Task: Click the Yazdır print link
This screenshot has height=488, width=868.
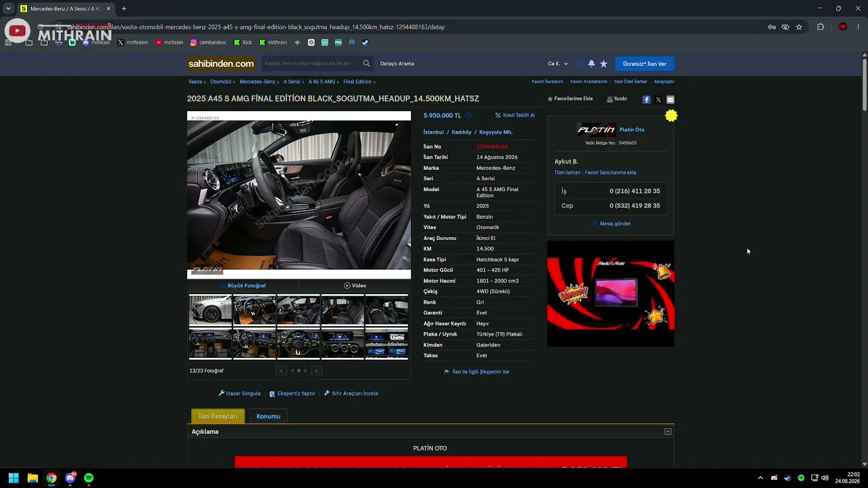Action: tap(617, 99)
